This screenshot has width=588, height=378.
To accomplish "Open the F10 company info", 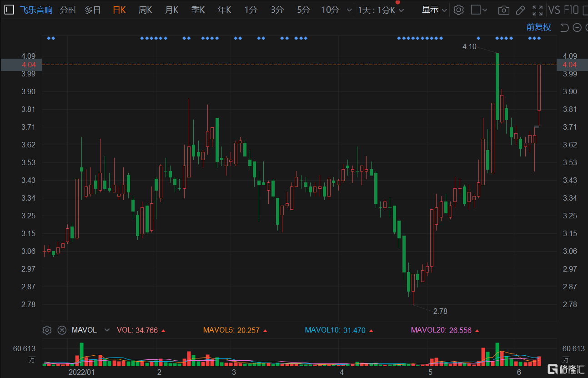I will click(571, 10).
